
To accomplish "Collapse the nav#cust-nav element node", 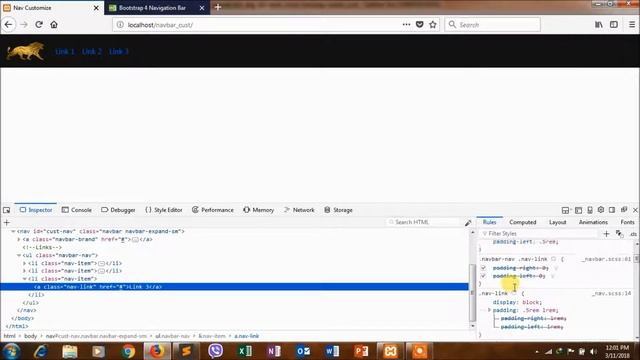I will point(13,231).
